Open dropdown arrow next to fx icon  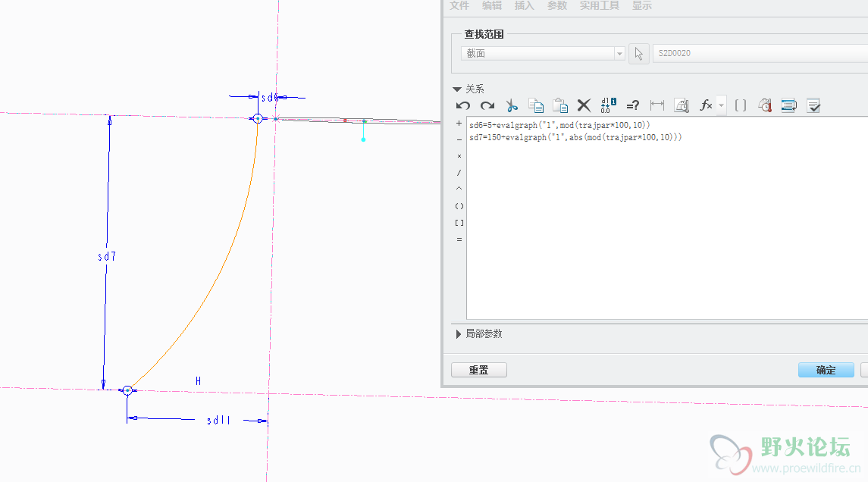721,105
